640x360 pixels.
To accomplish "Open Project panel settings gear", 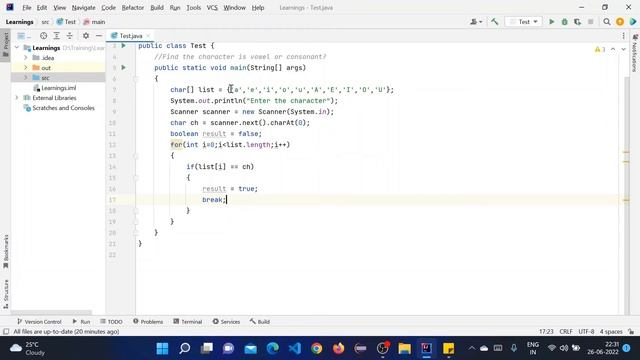I will 86,36.
